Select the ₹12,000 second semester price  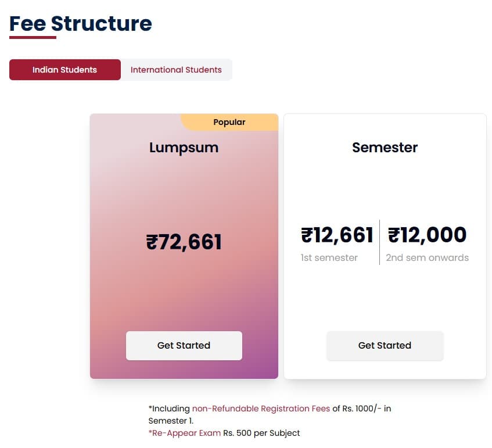(427, 234)
